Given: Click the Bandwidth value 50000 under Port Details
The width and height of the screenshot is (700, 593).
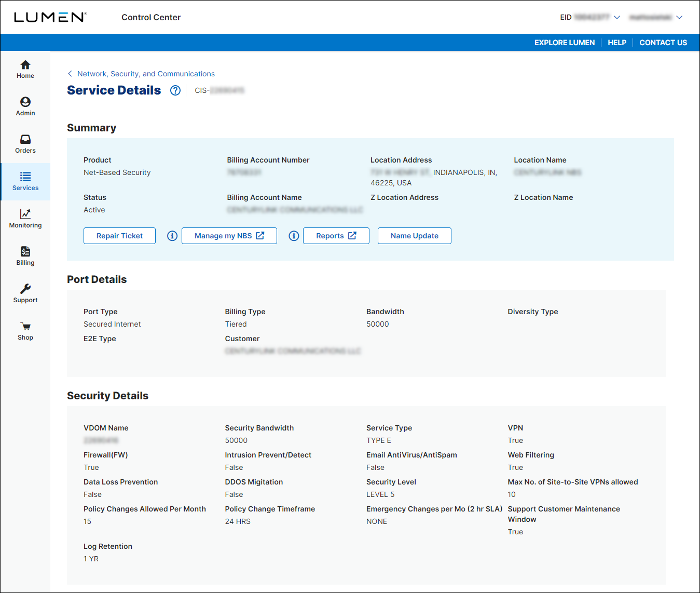Looking at the screenshot, I should coord(378,324).
